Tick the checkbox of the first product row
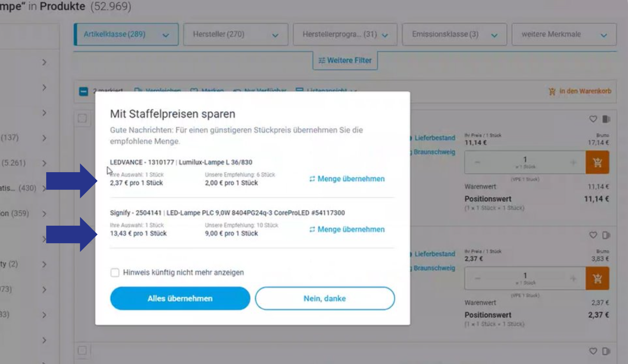Viewport: 628px width, 364px height. pyautogui.click(x=82, y=118)
